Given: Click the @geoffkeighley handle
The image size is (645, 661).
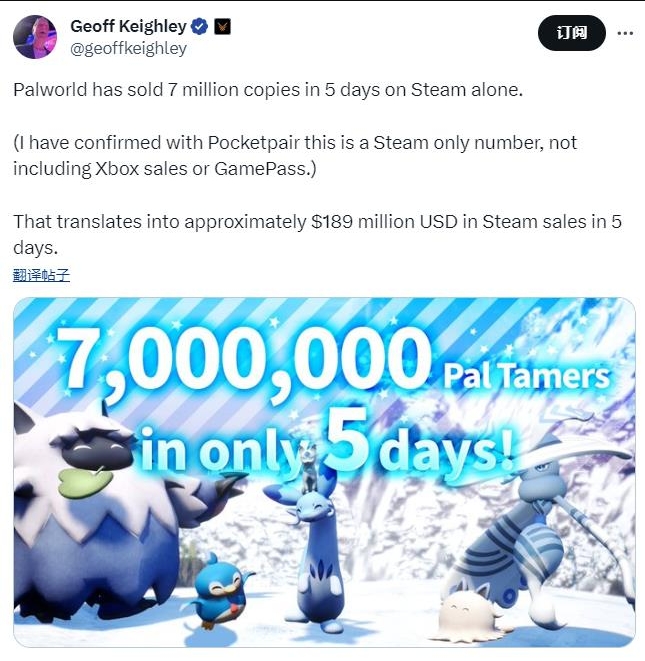Looking at the screenshot, I should (x=128, y=48).
